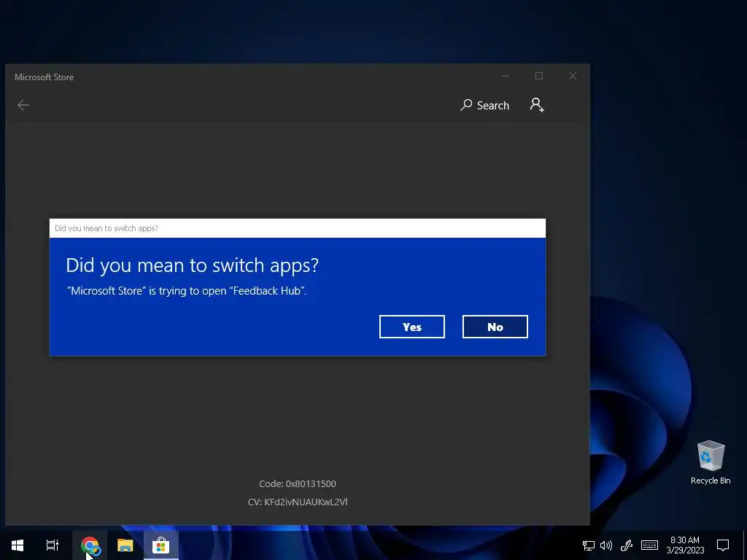The height and width of the screenshot is (560, 747).
Task: Open the volume speaker tray icon
Action: (606, 545)
